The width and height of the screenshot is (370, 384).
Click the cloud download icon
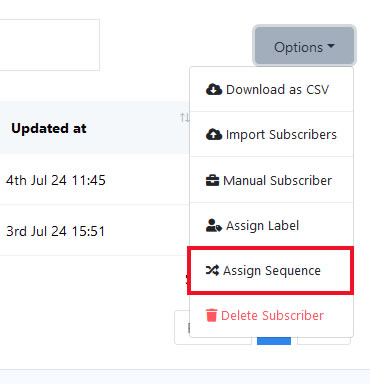point(214,89)
